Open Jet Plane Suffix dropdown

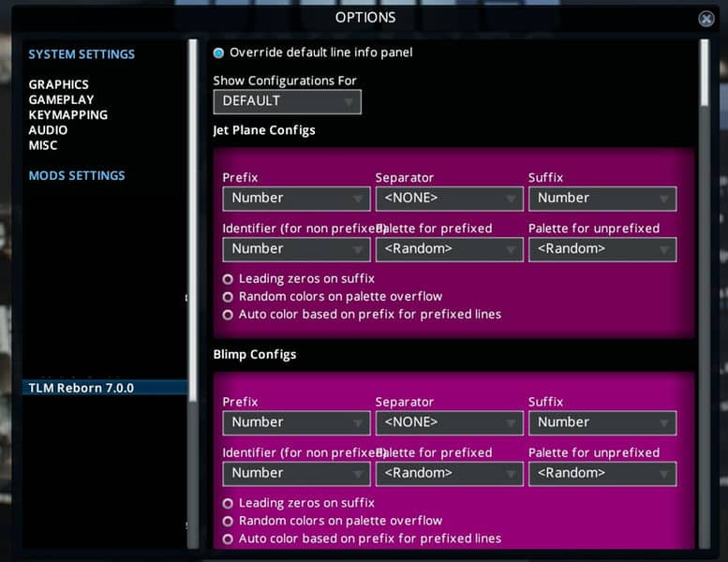tap(602, 199)
